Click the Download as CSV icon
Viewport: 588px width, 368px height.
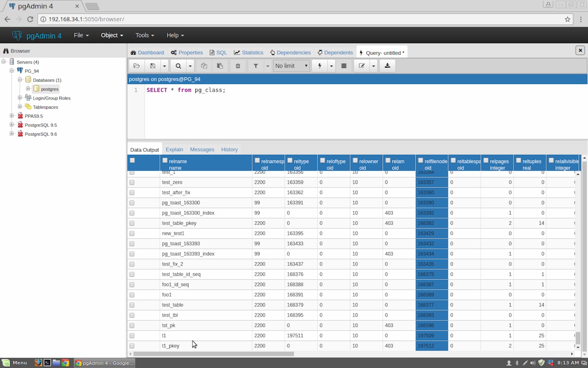387,66
